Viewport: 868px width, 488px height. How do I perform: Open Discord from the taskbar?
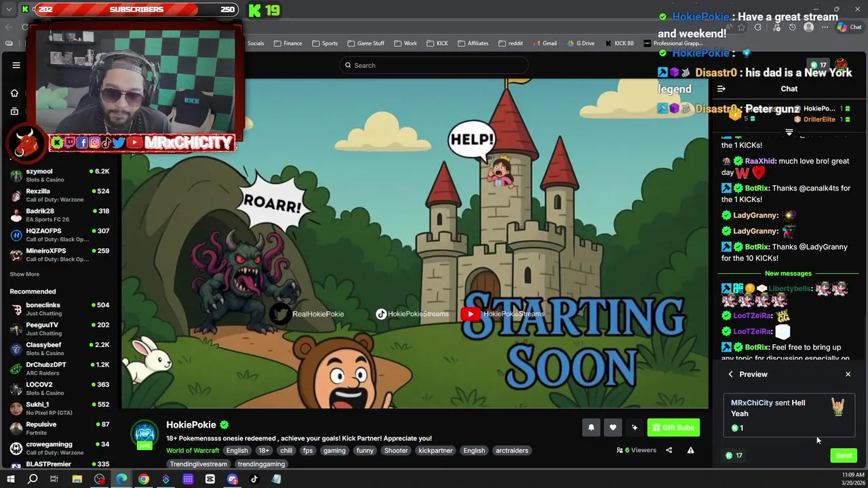coord(233,479)
